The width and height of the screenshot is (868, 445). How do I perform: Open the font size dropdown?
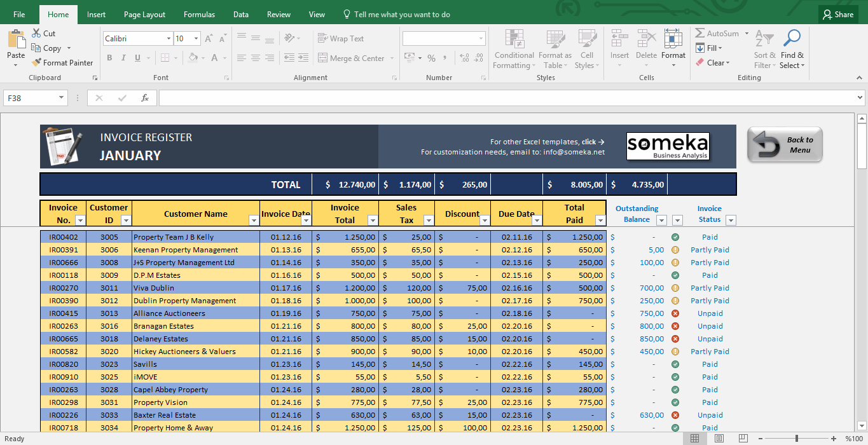coord(196,38)
